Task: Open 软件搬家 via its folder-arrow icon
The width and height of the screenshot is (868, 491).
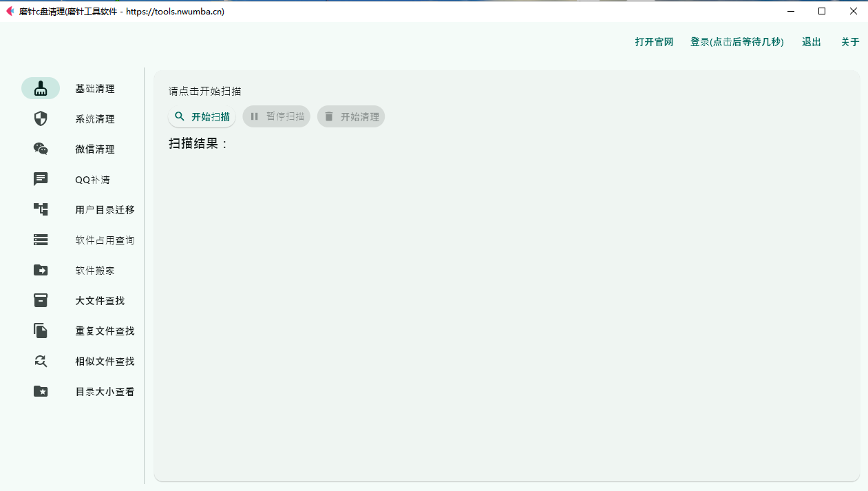Action: point(40,270)
